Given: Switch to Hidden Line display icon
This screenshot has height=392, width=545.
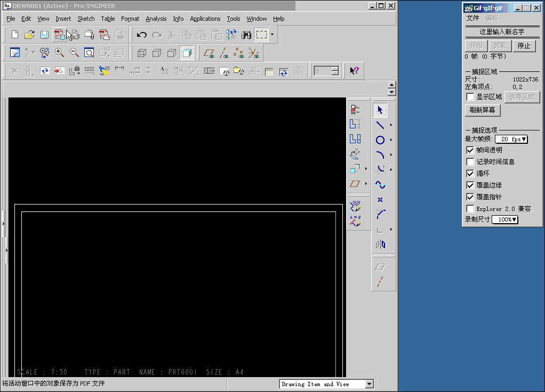Looking at the screenshot, I should point(157,53).
